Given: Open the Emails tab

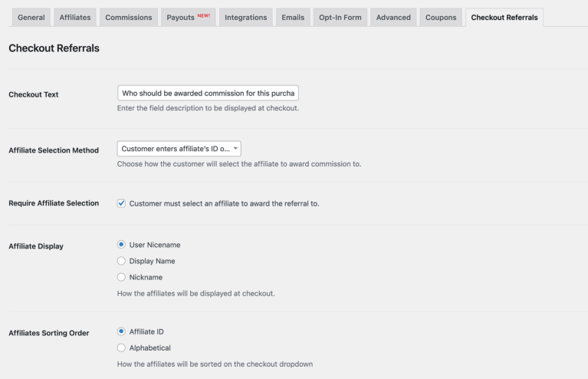Looking at the screenshot, I should pyautogui.click(x=293, y=18).
